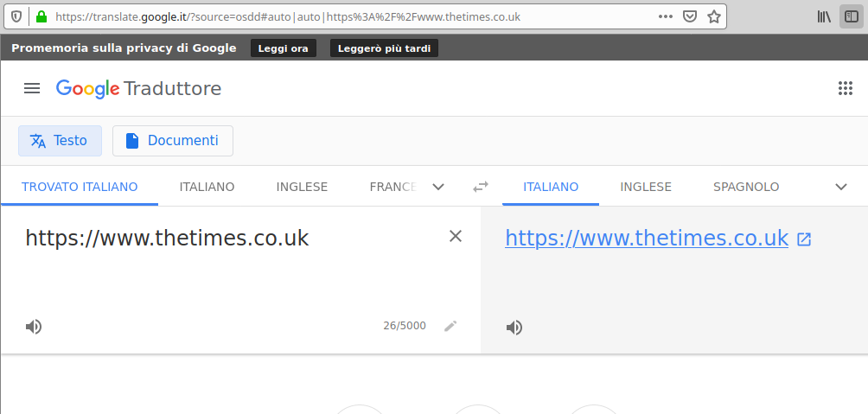868x414 pixels.
Task: Open the Firefox library icon
Action: click(824, 16)
